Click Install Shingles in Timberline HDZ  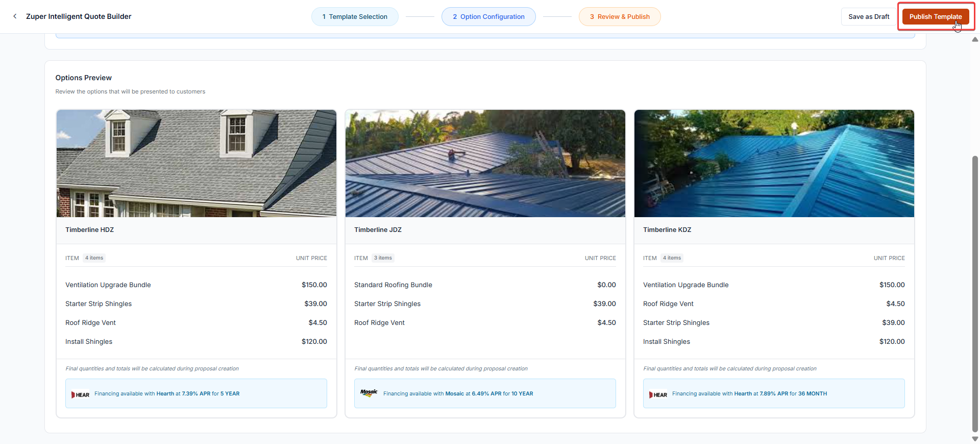click(x=89, y=341)
